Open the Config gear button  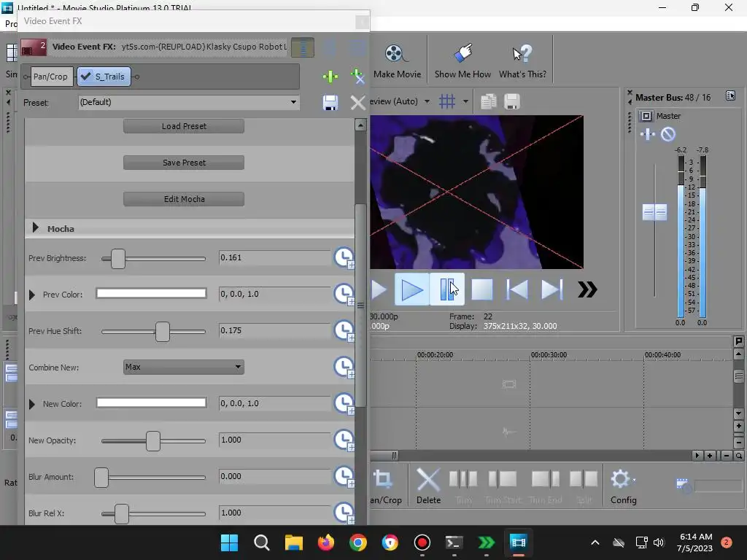pyautogui.click(x=623, y=485)
